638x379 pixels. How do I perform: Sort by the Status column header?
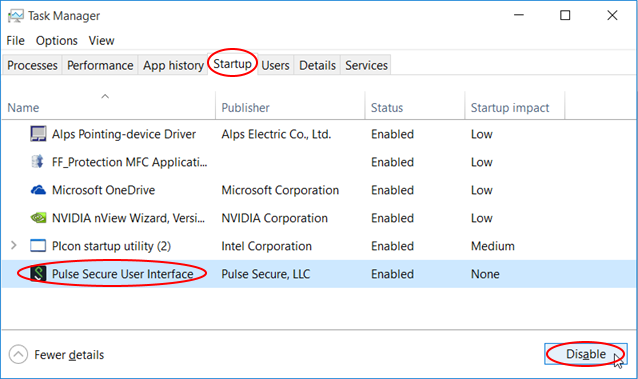pyautogui.click(x=387, y=107)
